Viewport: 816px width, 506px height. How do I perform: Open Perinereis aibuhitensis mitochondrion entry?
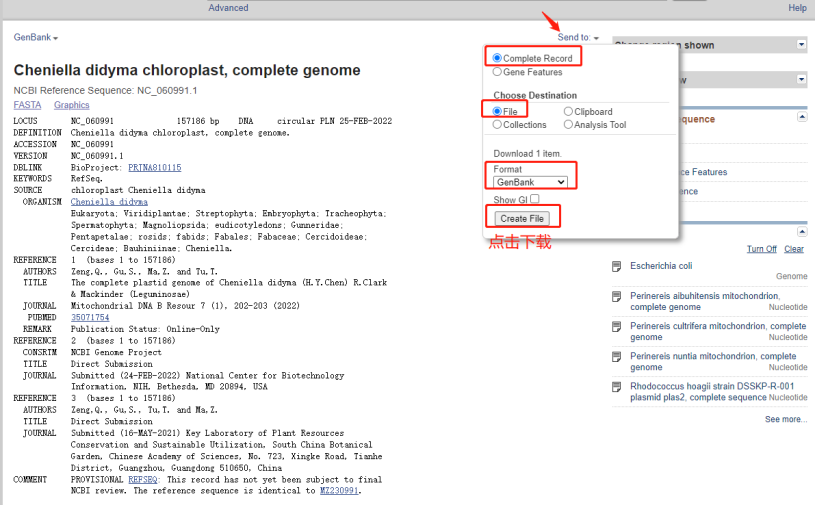tap(705, 301)
